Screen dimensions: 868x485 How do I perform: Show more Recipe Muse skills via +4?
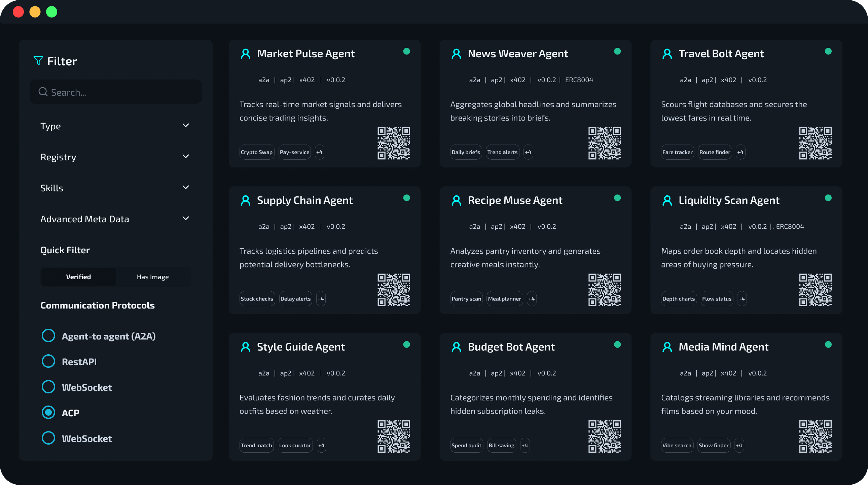click(x=531, y=299)
